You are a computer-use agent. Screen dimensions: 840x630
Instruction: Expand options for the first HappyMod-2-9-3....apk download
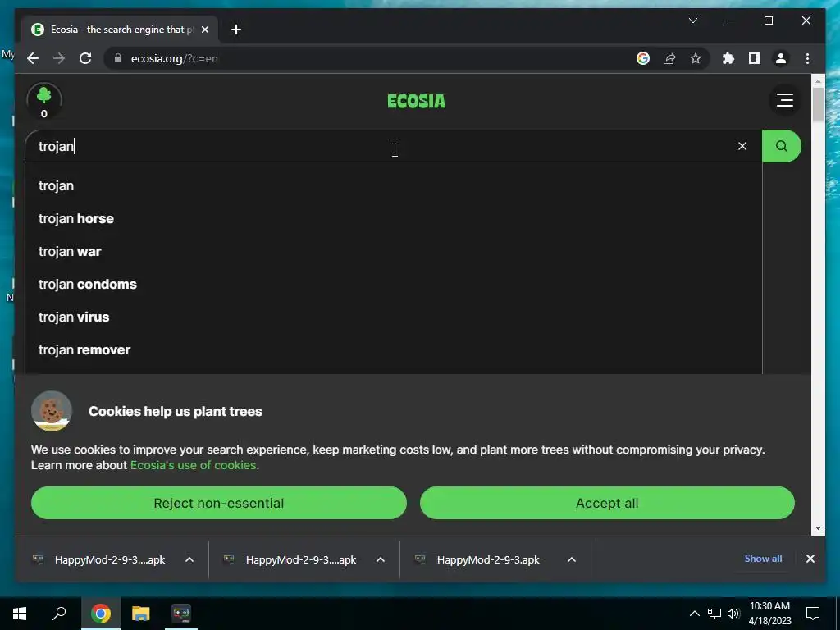189,559
